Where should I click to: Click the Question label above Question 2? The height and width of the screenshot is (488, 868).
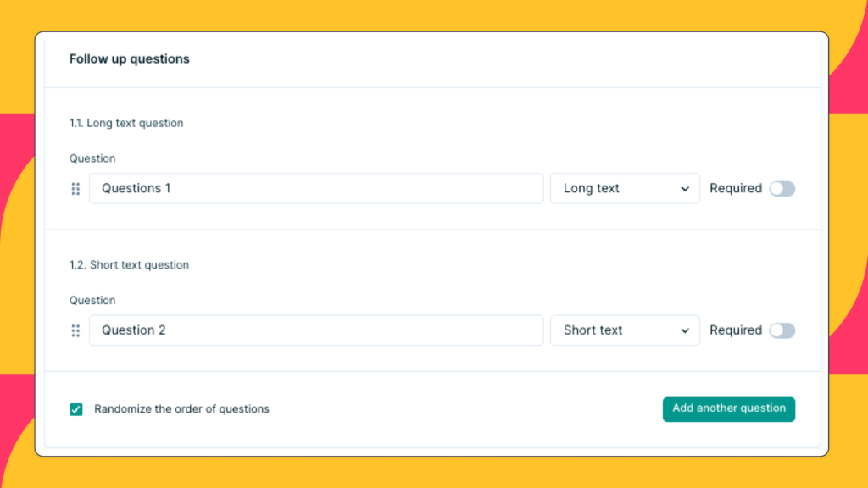point(92,300)
